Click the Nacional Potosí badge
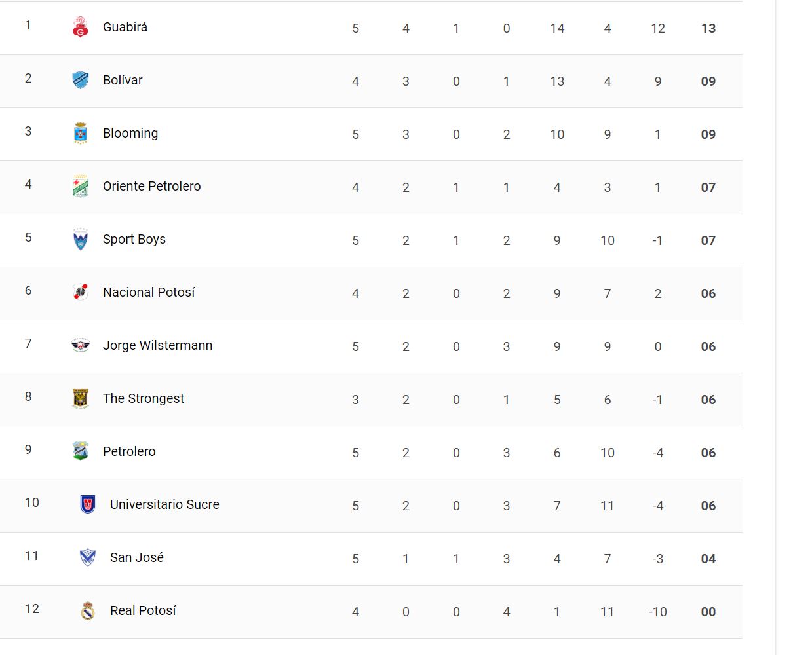The height and width of the screenshot is (655, 812). tap(80, 292)
